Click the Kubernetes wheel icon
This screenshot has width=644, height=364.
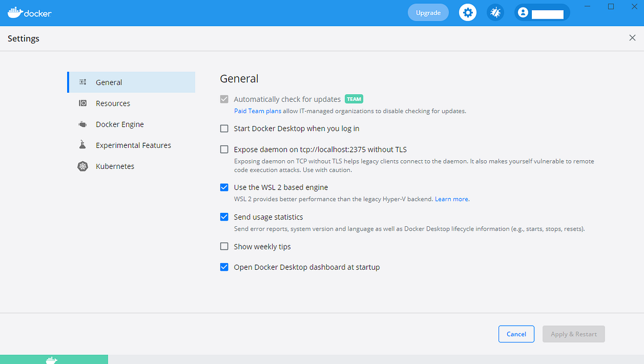click(83, 166)
